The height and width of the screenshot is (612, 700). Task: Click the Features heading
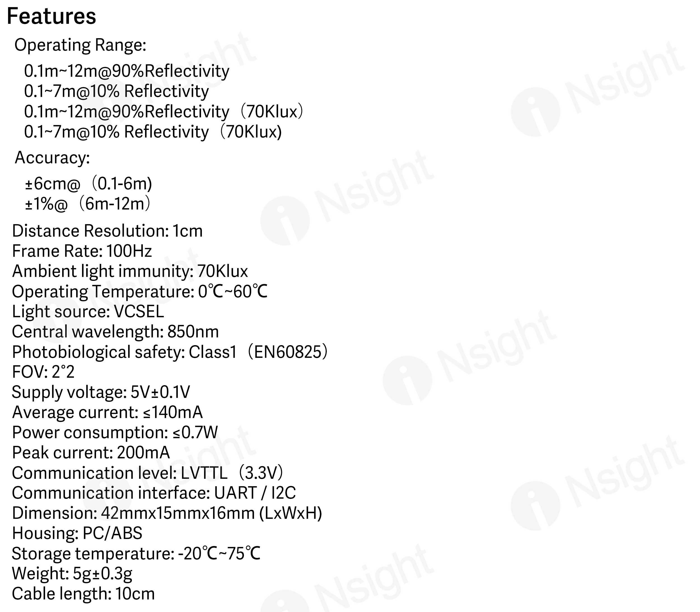point(52,17)
